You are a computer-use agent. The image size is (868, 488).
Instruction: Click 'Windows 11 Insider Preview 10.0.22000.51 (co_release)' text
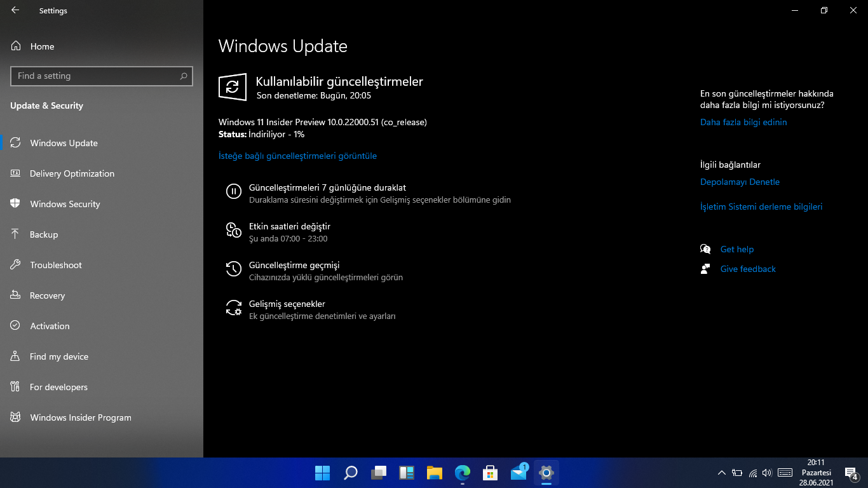coord(323,122)
